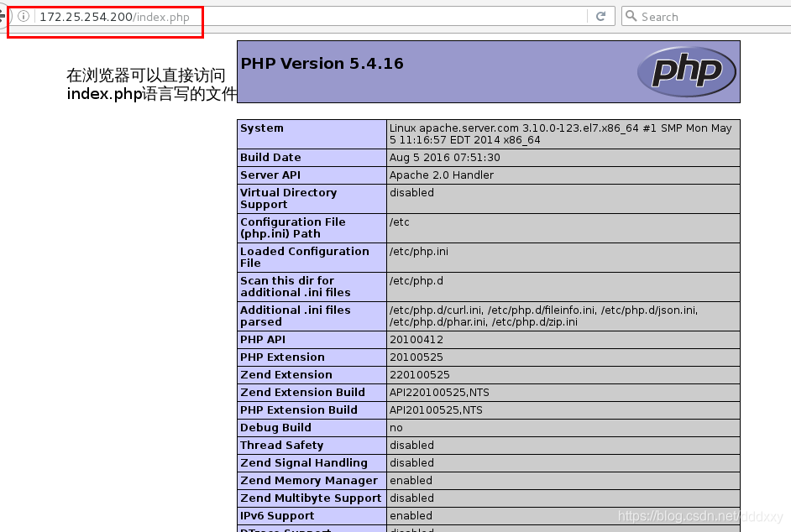Click the 20100525 value
The image size is (791, 532).
tap(416, 357)
